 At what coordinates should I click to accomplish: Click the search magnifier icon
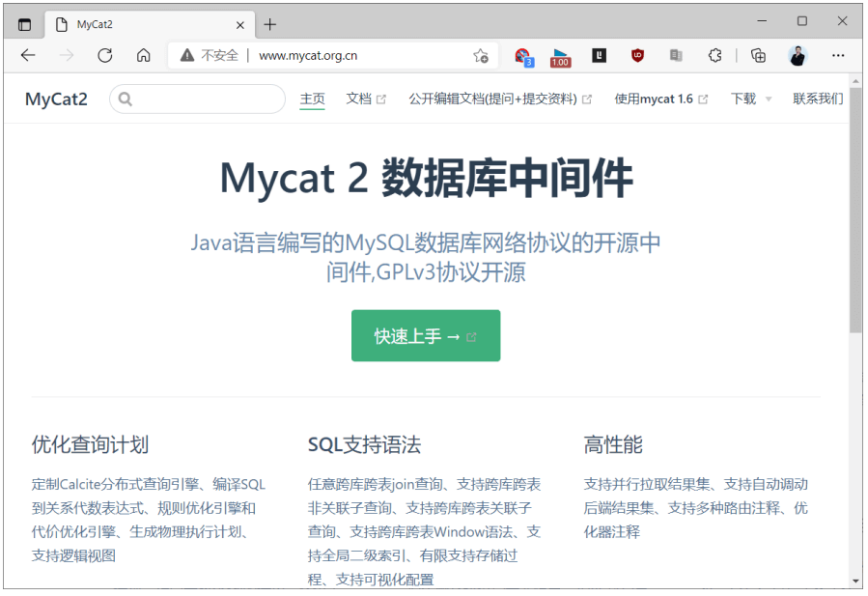(x=126, y=99)
